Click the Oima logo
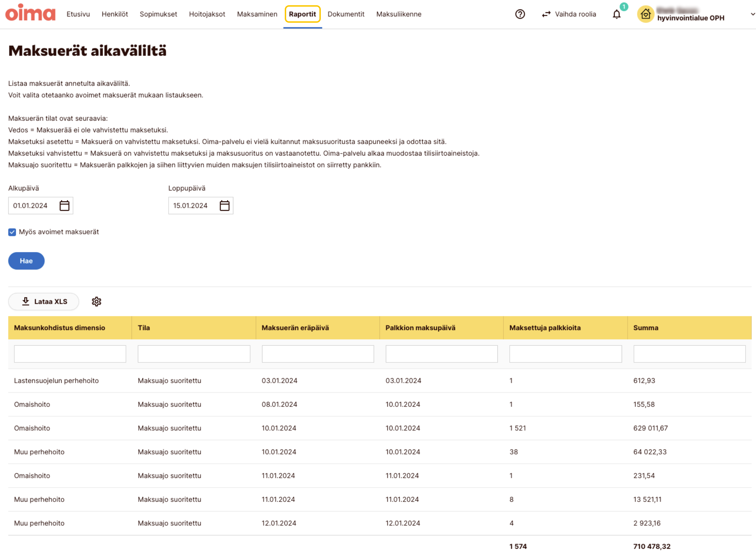756x560 pixels. pos(30,13)
